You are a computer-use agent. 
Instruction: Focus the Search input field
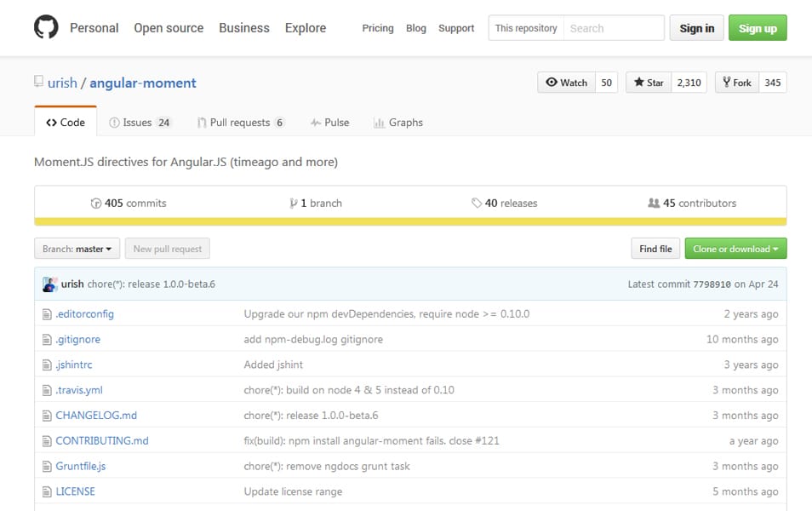[614, 28]
